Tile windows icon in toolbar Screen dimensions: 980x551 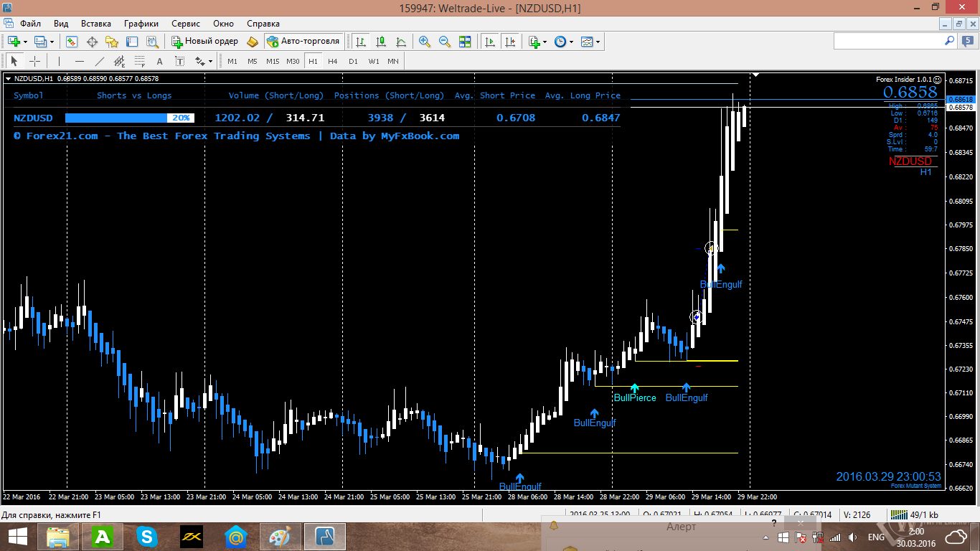[465, 42]
